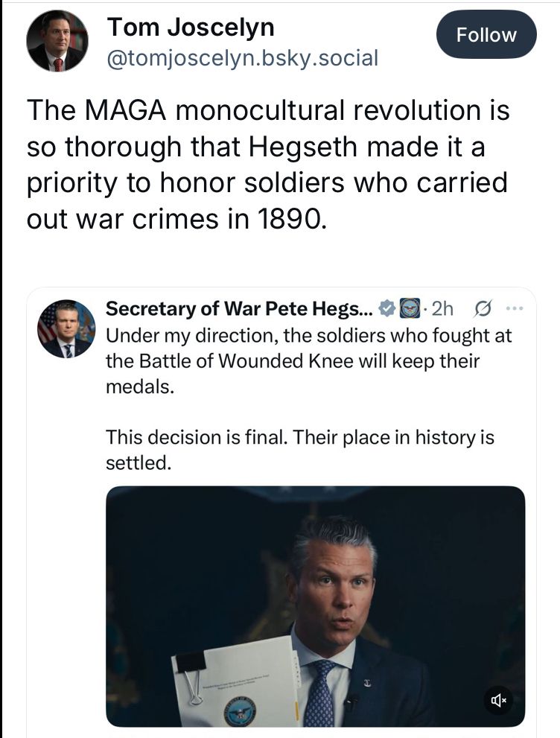The height and width of the screenshot is (738, 560).
Task: Open the 2h timestamp of quoted post
Action: tap(442, 309)
